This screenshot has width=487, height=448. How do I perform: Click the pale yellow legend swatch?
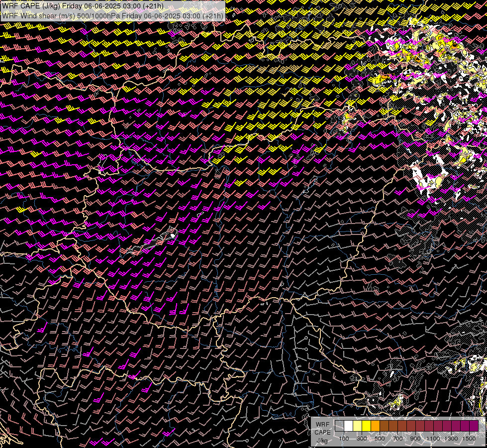click(358, 426)
